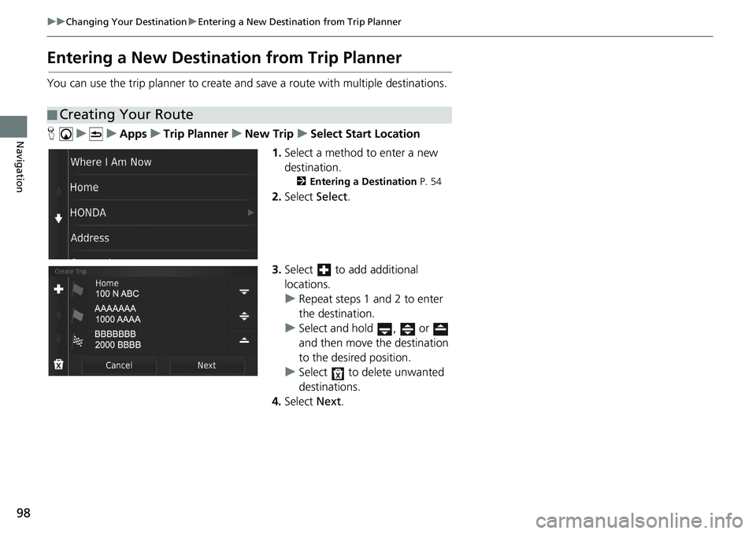Image resolution: width=756 pixels, height=534 pixels.
Task: Click the up-down move icon in the instructions
Action: coord(407,329)
